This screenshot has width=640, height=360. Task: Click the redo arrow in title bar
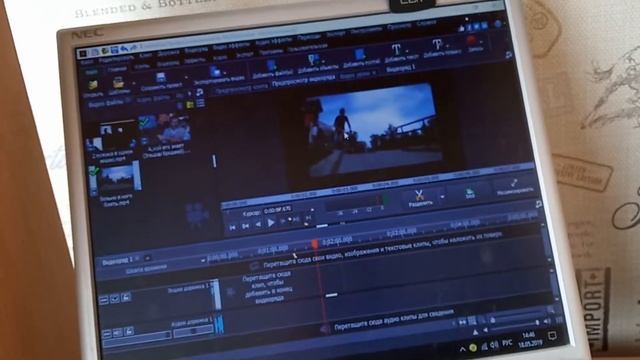(133, 48)
